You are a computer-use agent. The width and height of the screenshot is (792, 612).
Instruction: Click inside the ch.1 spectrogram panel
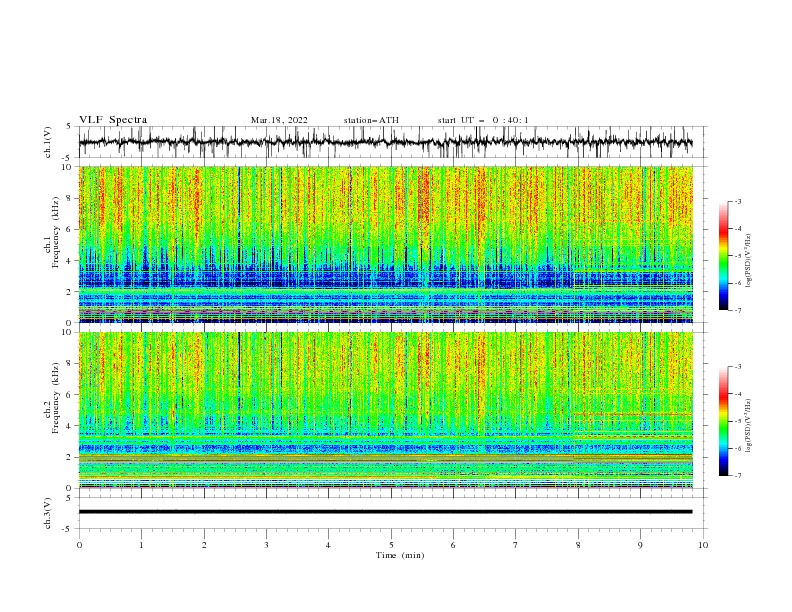[385, 244]
